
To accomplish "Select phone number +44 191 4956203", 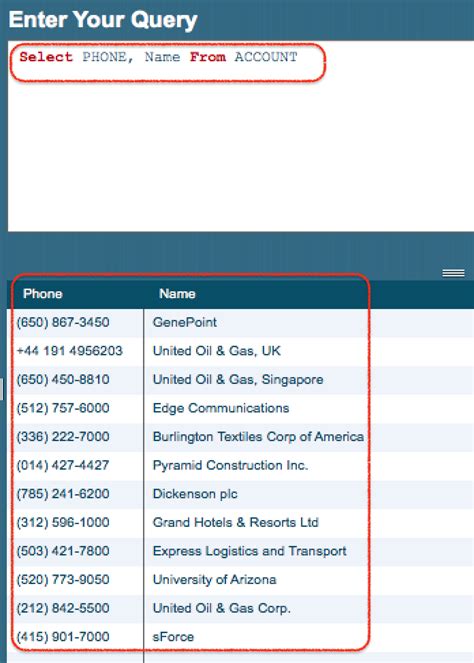I will tap(70, 351).
